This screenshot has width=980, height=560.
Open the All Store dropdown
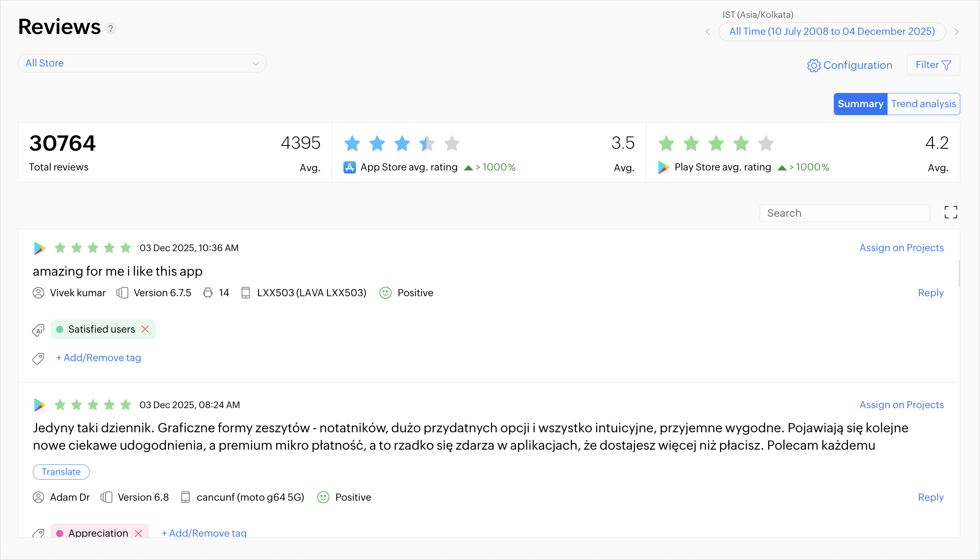pos(142,63)
